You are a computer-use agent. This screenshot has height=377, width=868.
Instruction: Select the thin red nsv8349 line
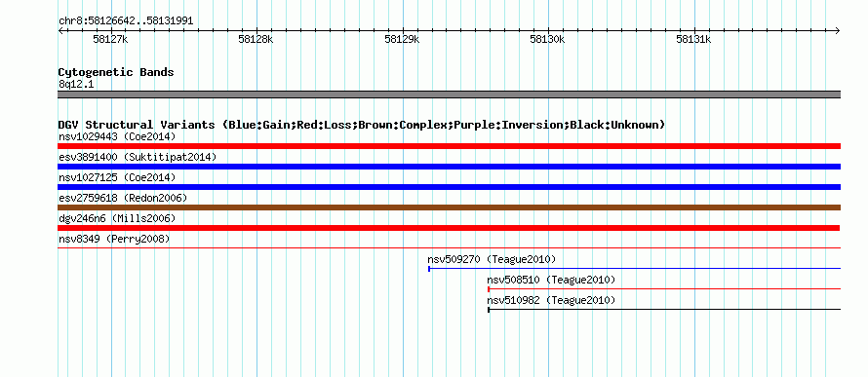pos(449,248)
